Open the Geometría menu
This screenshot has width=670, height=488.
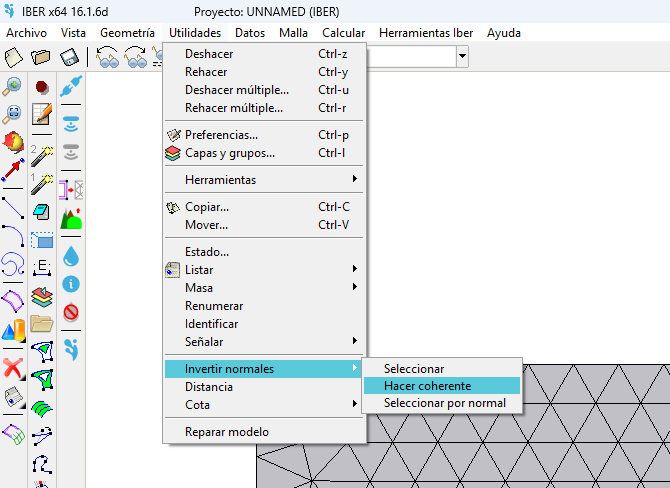[127, 33]
